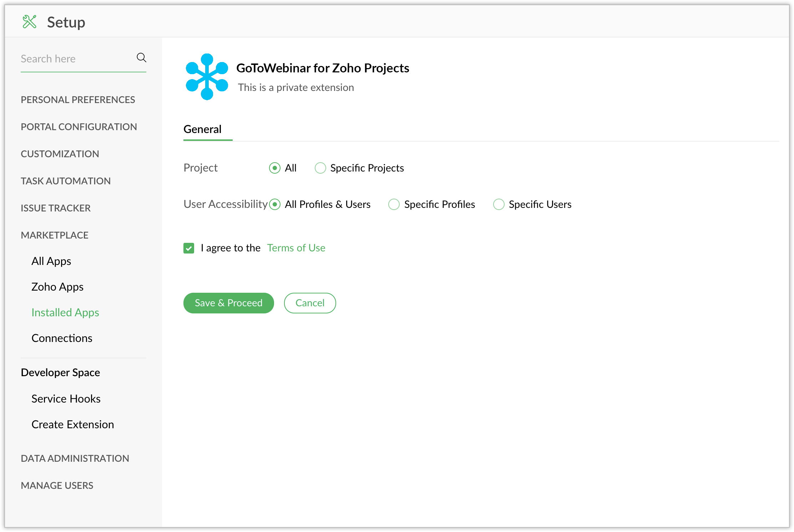Image resolution: width=794 pixels, height=532 pixels.
Task: Choose Specific Projects radio option
Action: 320,168
